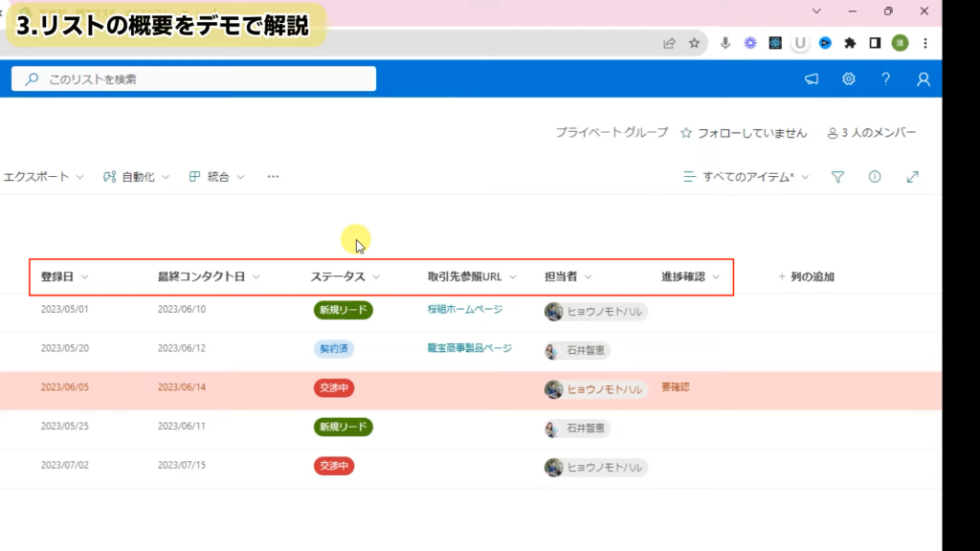This screenshot has width=980, height=551.
Task: Expand the 自動化 dropdown menu
Action: click(136, 177)
